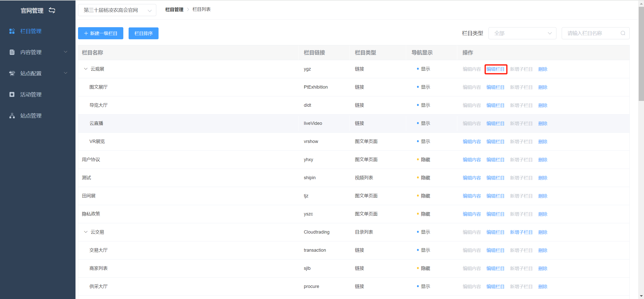The image size is (644, 299).
Task: Click the 内容管理 document icon
Action: [x=12, y=52]
